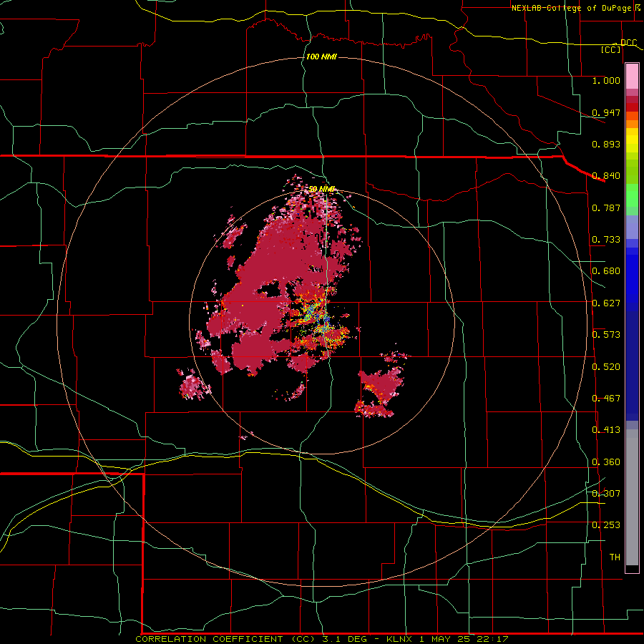Click the 0.253 legend value
644x644 pixels.
(x=606, y=525)
